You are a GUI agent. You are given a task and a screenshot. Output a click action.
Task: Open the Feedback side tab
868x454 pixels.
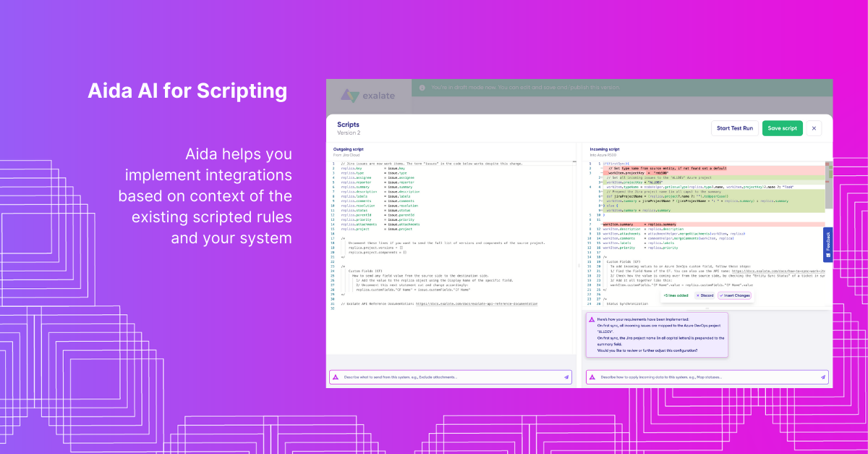tap(828, 245)
